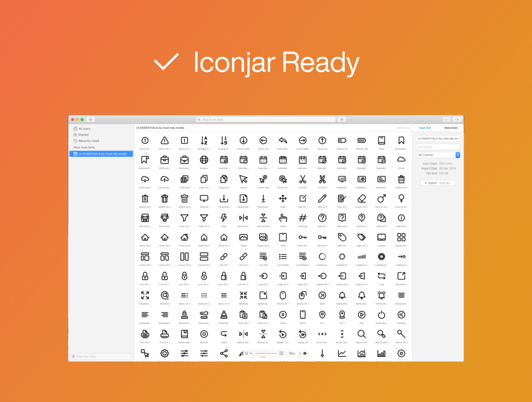Image resolution: width=532 pixels, height=402 pixels.
Task: Select the Alerts Alt 1 icon
Action: pyautogui.click(x=145, y=140)
